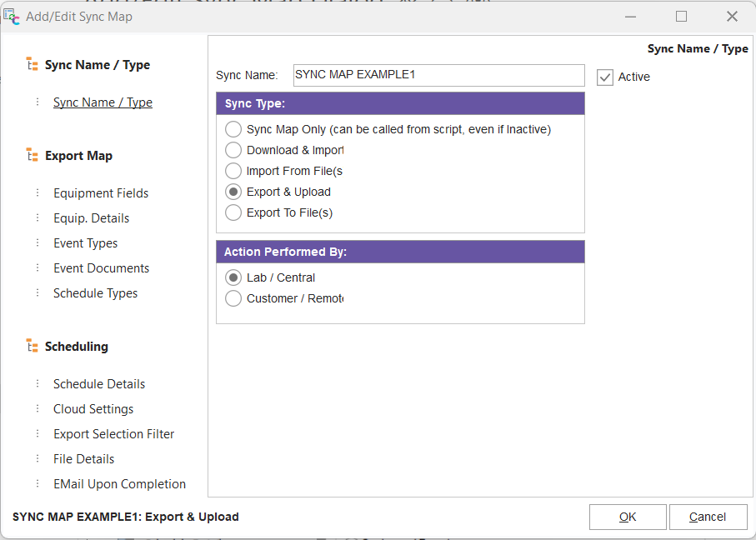Go to Equip. Details in the sidebar
This screenshot has width=756, height=540.
[x=91, y=218]
